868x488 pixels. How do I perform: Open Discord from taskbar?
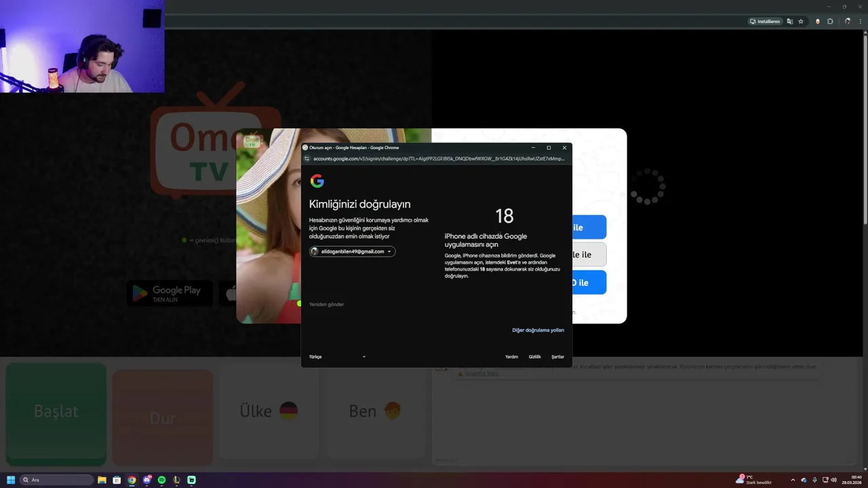coord(146,480)
